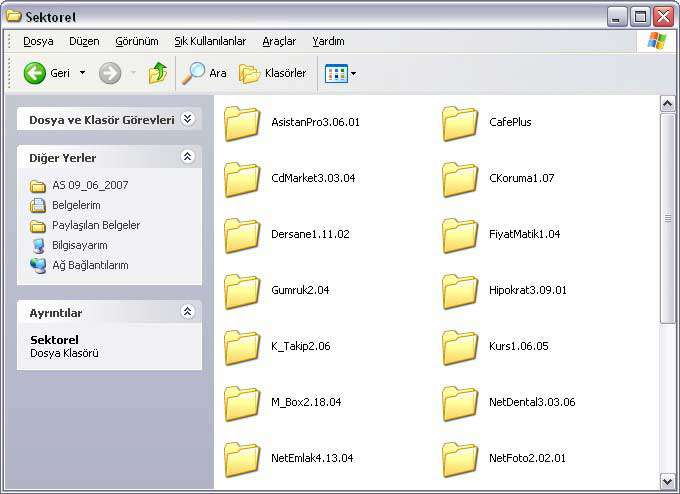Click the scroll down arrow of file list
Image resolution: width=680 pixels, height=494 pixels.
[x=667, y=481]
